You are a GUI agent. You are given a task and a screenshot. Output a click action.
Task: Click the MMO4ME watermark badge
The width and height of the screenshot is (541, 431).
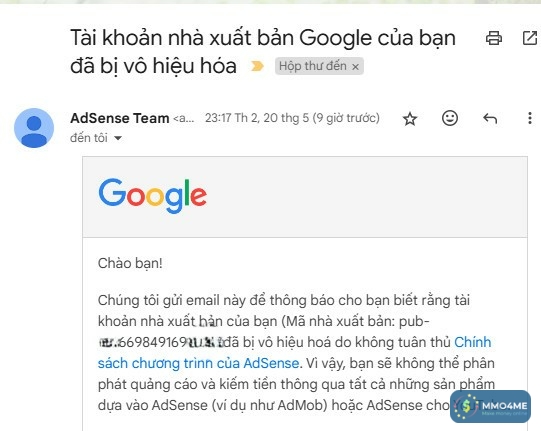[490, 406]
